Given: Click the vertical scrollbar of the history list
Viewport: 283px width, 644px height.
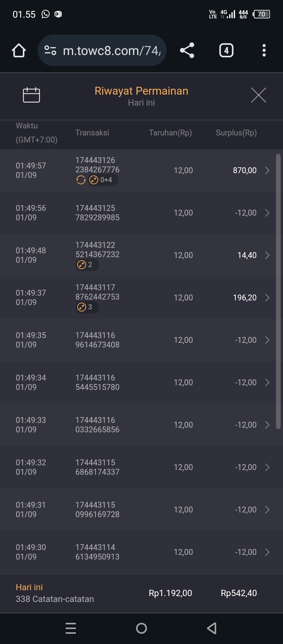Looking at the screenshot, I should [x=278, y=291].
